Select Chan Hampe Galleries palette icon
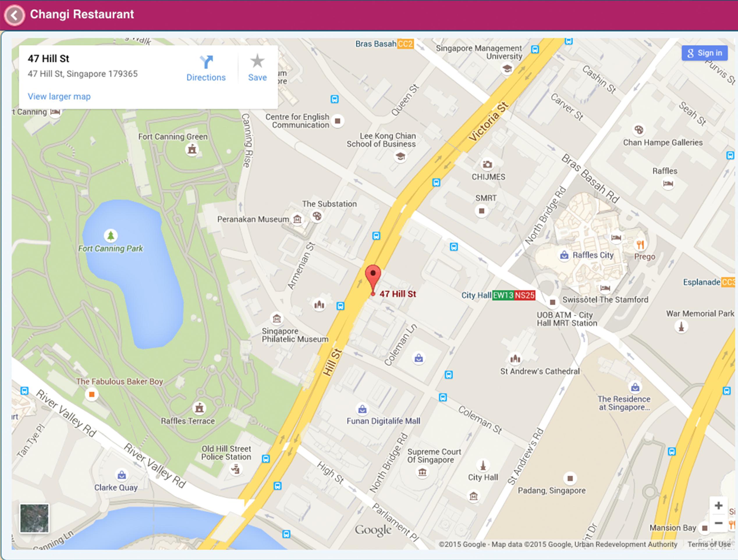The height and width of the screenshot is (560, 738). (x=638, y=130)
